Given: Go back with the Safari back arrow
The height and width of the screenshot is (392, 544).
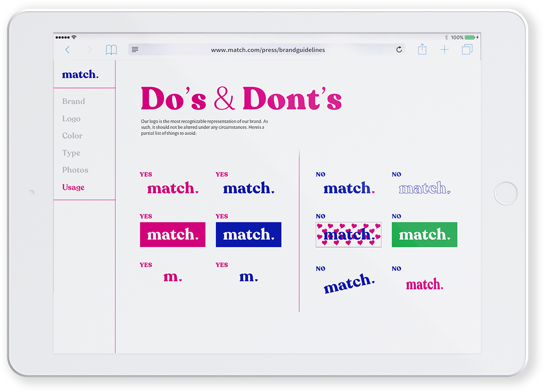Looking at the screenshot, I should pos(67,49).
